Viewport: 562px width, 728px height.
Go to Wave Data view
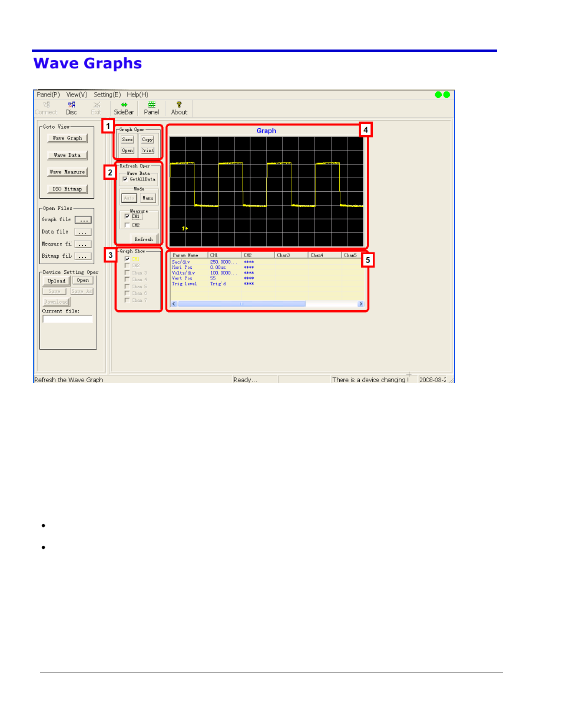pyautogui.click(x=67, y=155)
